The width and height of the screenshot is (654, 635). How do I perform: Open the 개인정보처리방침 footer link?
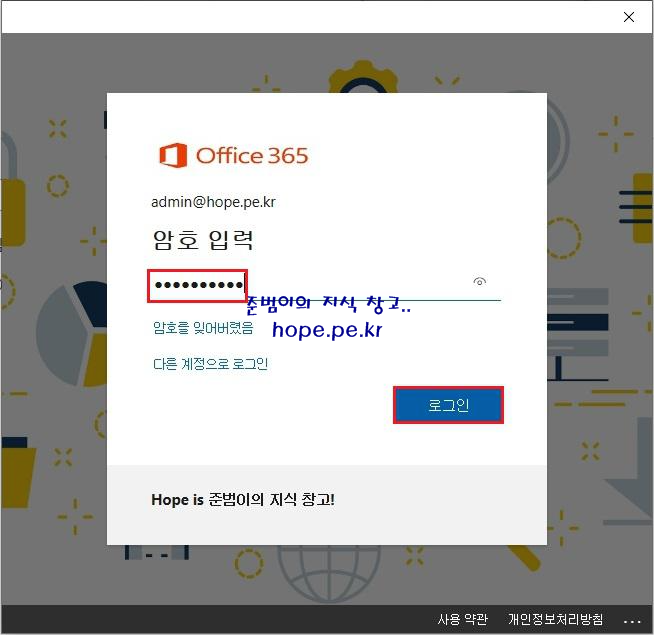[556, 620]
